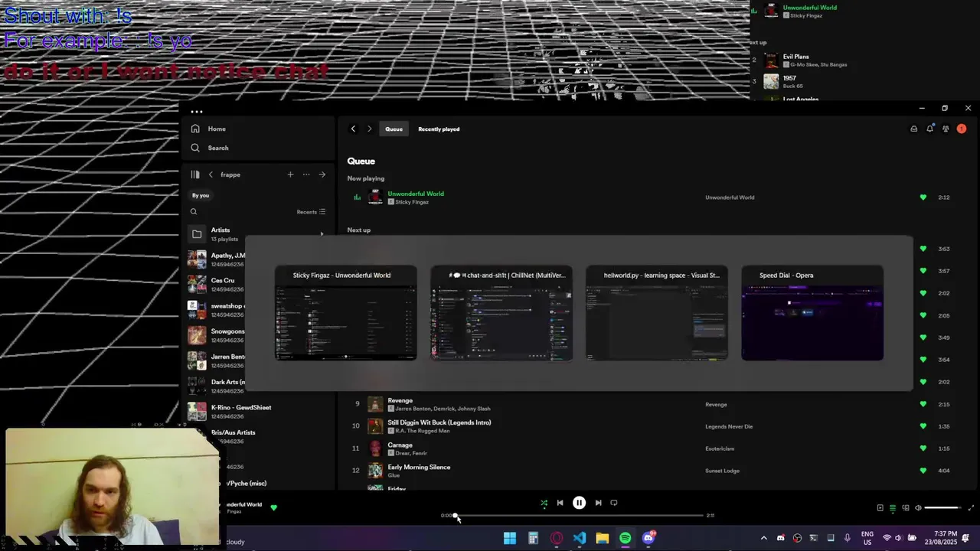Expand library with right arrow icon
This screenshot has height=551, width=980.
tap(322, 174)
